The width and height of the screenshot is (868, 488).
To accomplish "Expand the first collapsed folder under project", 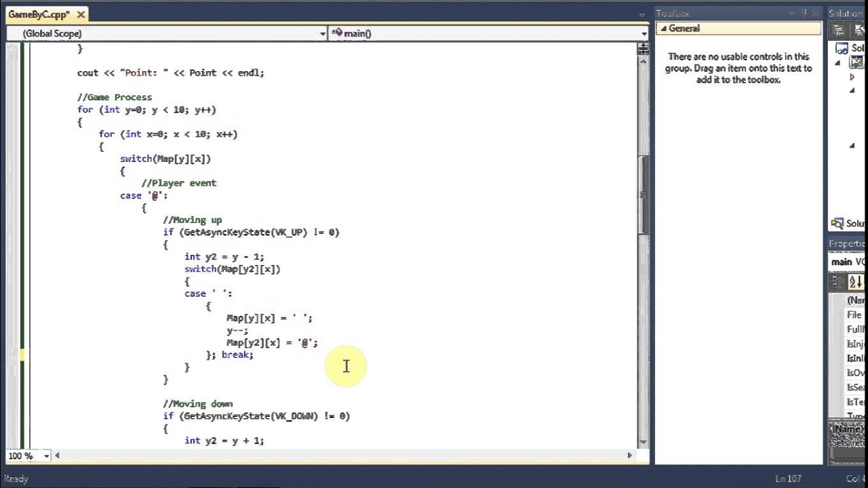I will click(x=852, y=77).
